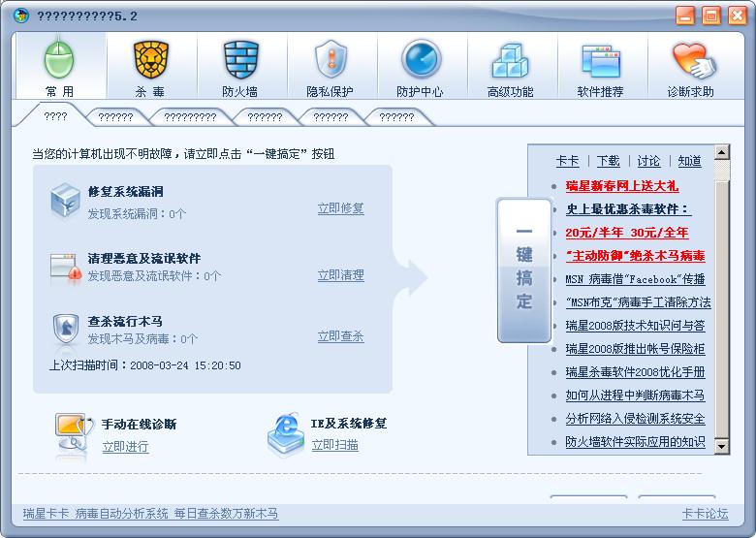Click the 手动在线诊断 monitor icon
The width and height of the screenshot is (756, 538).
[x=74, y=432]
